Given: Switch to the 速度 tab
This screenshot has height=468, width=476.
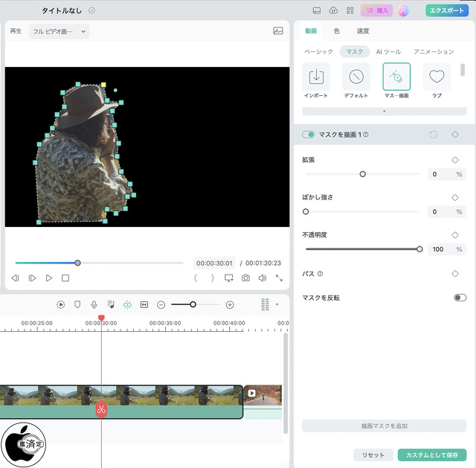Looking at the screenshot, I should coord(363,31).
